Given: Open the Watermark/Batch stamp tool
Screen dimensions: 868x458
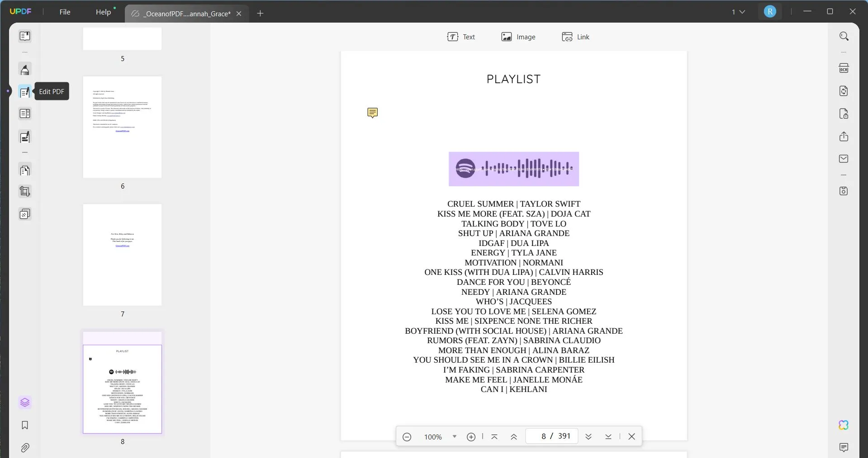Looking at the screenshot, I should click(25, 214).
